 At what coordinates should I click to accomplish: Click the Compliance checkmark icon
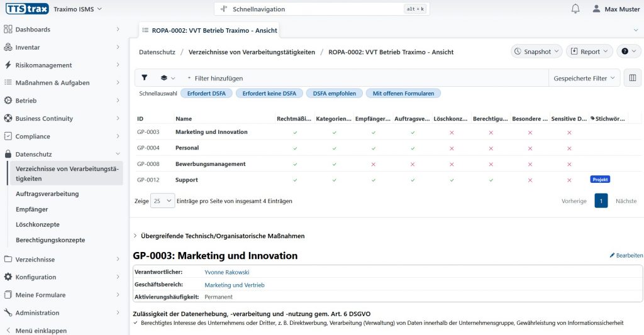[x=8, y=136]
